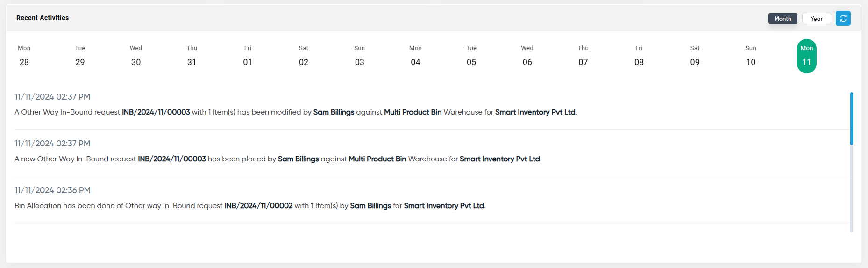Select Thursday 31 date

[192, 56]
